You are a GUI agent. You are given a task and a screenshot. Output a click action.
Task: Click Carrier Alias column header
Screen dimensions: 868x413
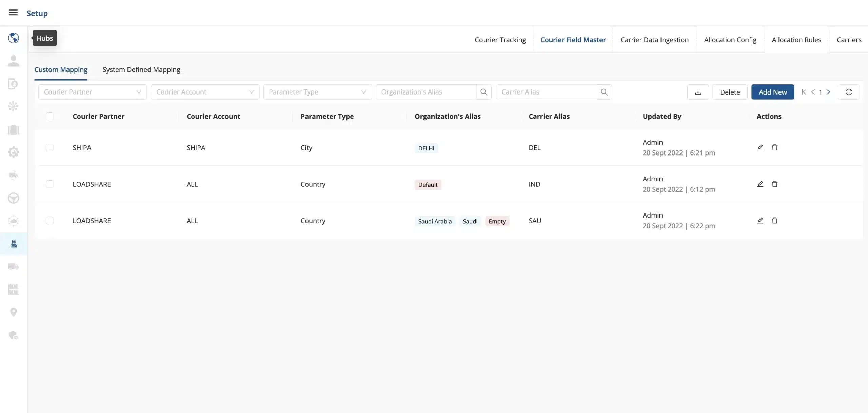click(x=549, y=116)
